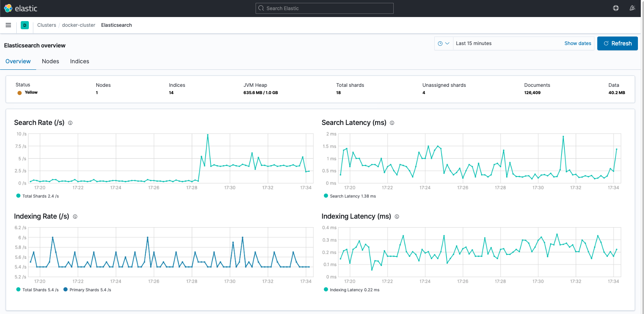Click the Indices count 14
The width and height of the screenshot is (644, 314).
point(171,93)
